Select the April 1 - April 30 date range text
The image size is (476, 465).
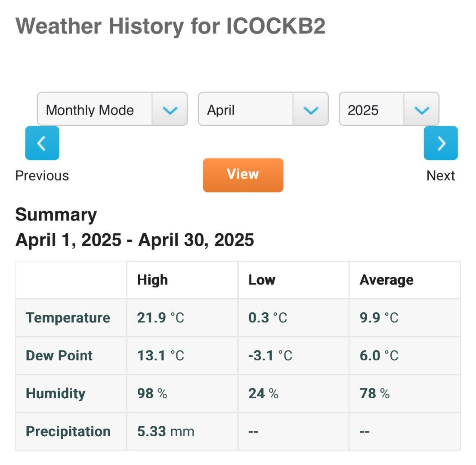[x=134, y=240]
